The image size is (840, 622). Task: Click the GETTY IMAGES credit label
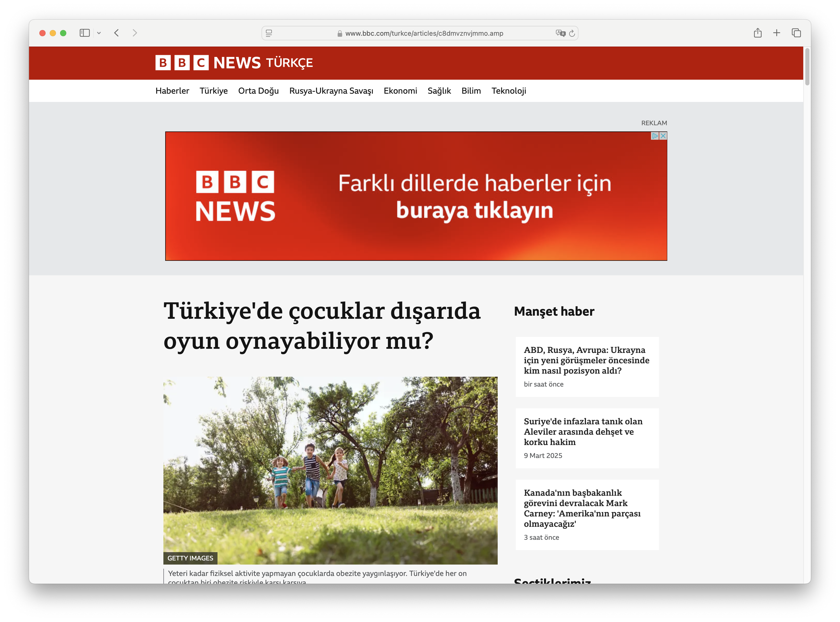[x=190, y=558]
